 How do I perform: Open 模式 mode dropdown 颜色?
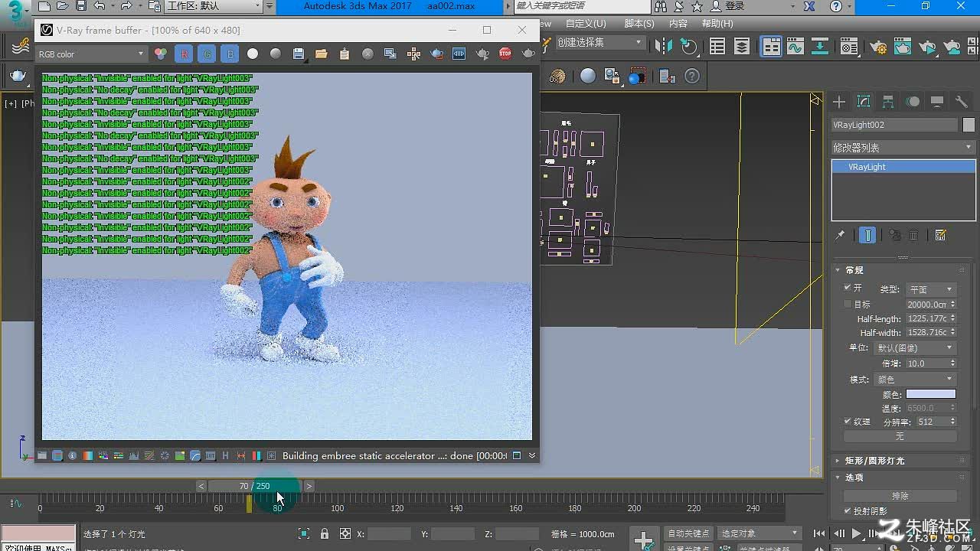click(915, 380)
